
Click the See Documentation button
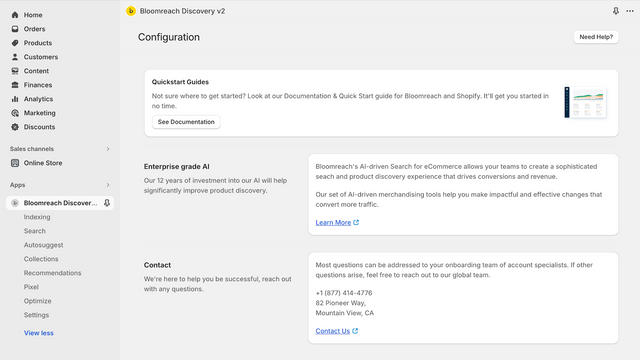point(186,122)
